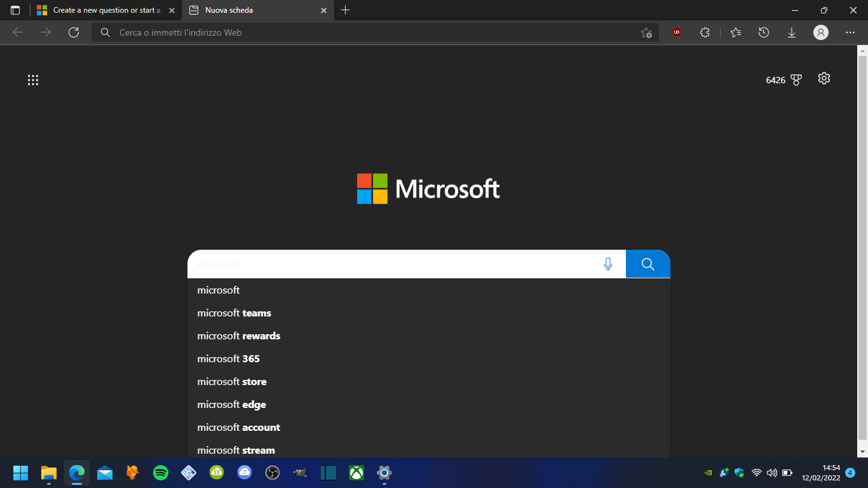Start voice search with the microphone
868x488 pixels.
(608, 264)
